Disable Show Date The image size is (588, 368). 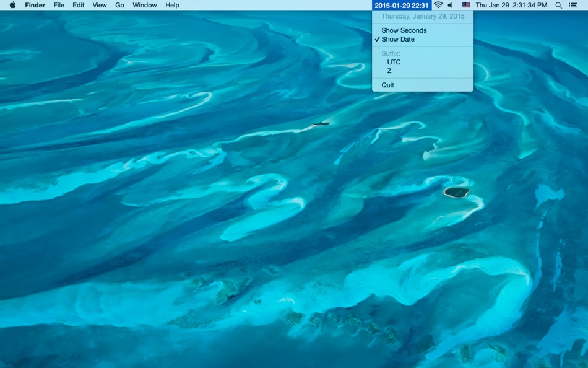400,38
